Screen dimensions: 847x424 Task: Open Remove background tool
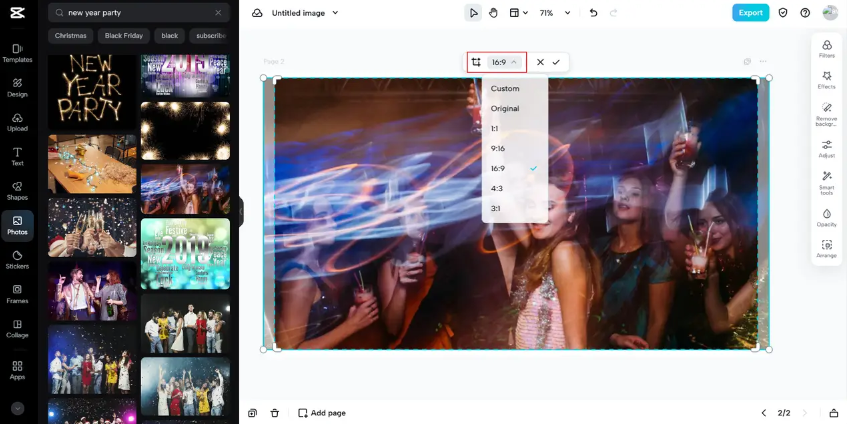(x=826, y=114)
